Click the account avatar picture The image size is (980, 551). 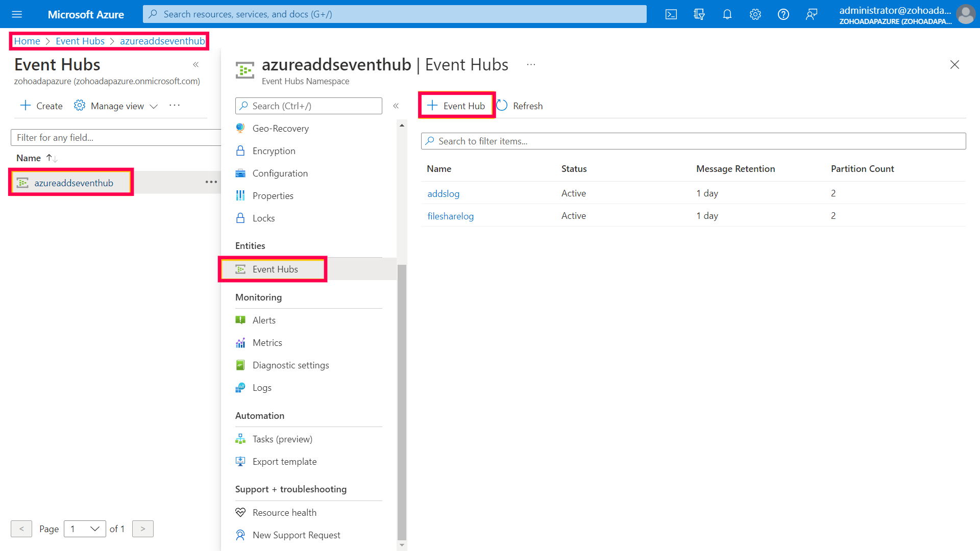point(965,14)
